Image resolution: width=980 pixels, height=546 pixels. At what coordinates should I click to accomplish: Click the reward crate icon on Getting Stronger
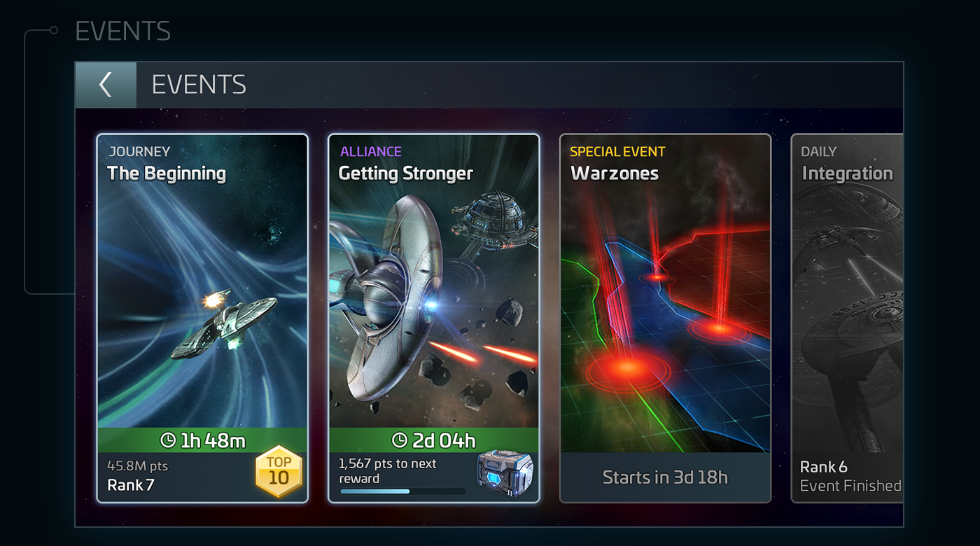(505, 470)
